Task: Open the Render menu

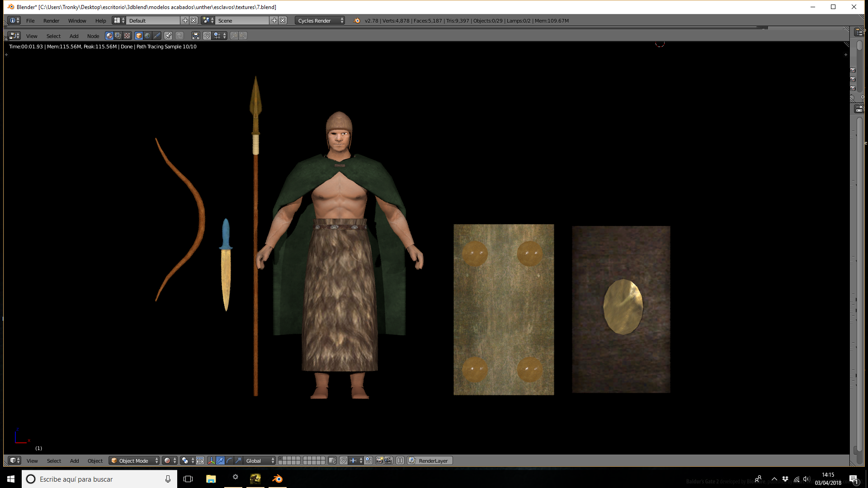Action: tap(51, 20)
